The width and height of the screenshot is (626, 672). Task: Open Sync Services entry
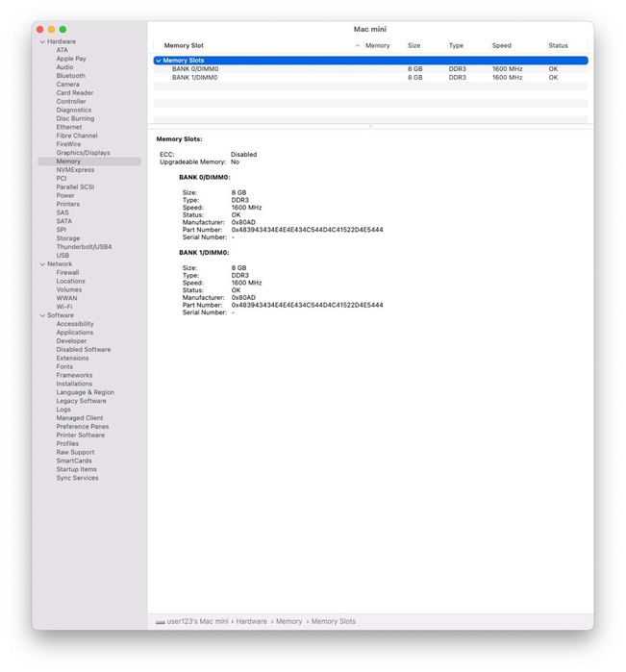coord(77,479)
